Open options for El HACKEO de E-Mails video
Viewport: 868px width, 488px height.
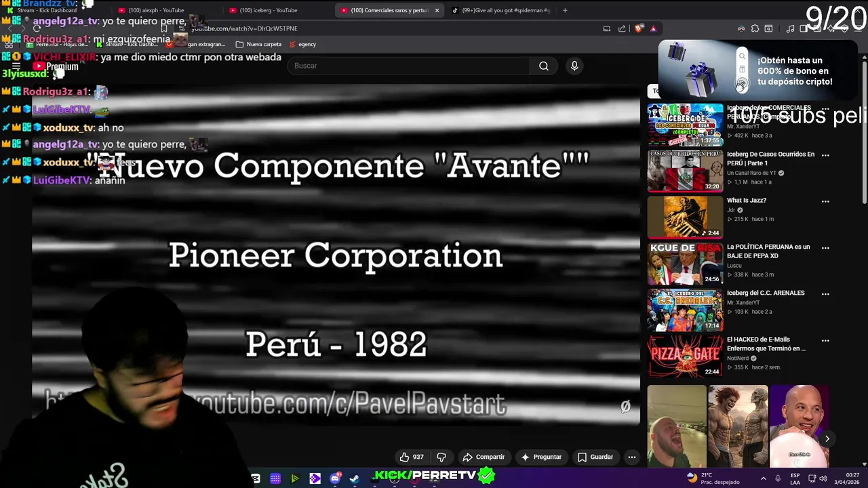[x=825, y=340]
